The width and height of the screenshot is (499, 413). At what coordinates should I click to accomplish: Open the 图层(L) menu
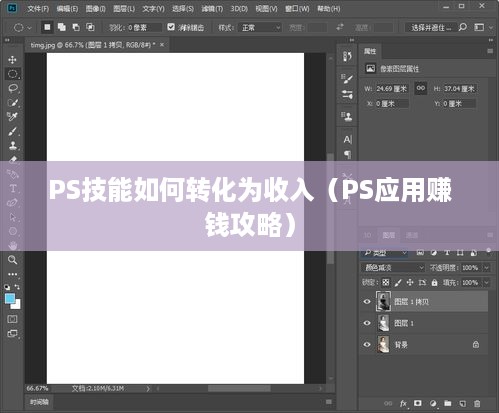[x=124, y=9]
